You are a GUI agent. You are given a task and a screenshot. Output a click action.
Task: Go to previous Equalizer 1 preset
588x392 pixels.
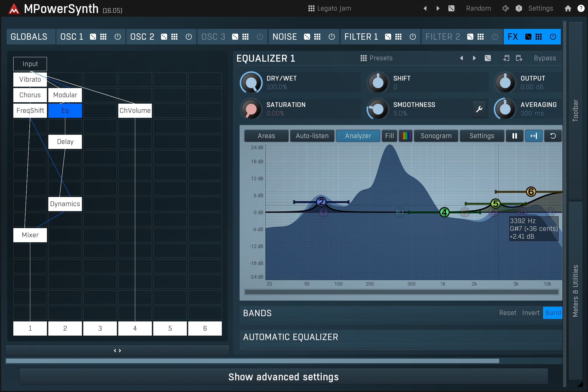point(461,58)
